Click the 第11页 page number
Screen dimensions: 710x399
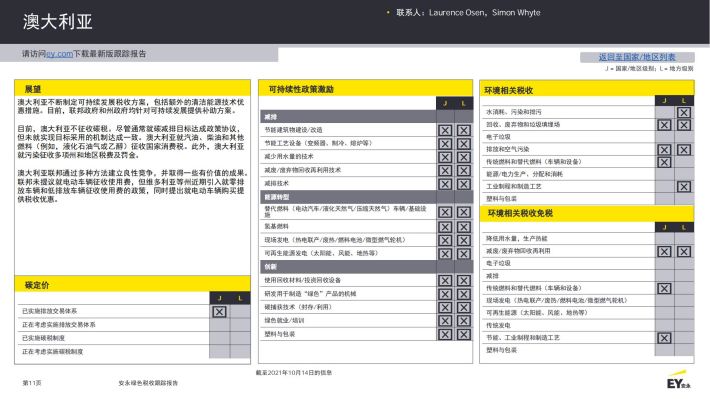tap(32, 383)
